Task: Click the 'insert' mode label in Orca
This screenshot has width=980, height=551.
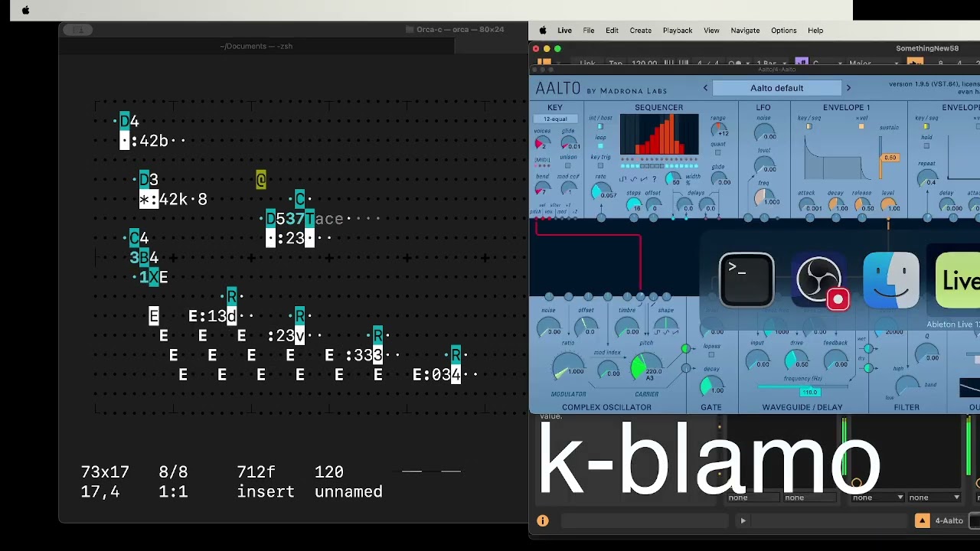Action: pyautogui.click(x=266, y=491)
